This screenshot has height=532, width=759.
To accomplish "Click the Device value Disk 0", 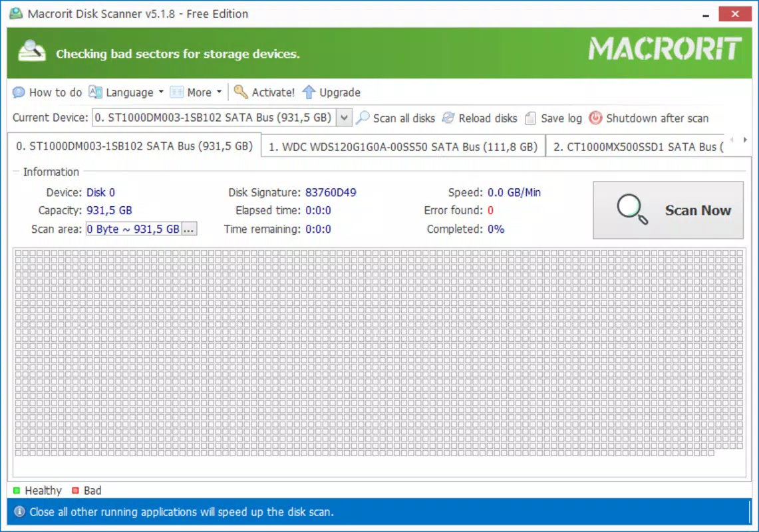I will 100,193.
